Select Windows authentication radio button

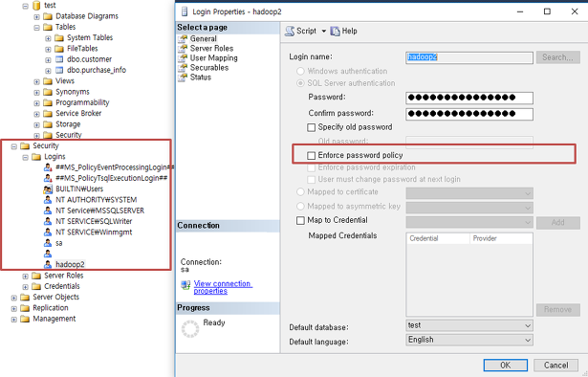(300, 71)
